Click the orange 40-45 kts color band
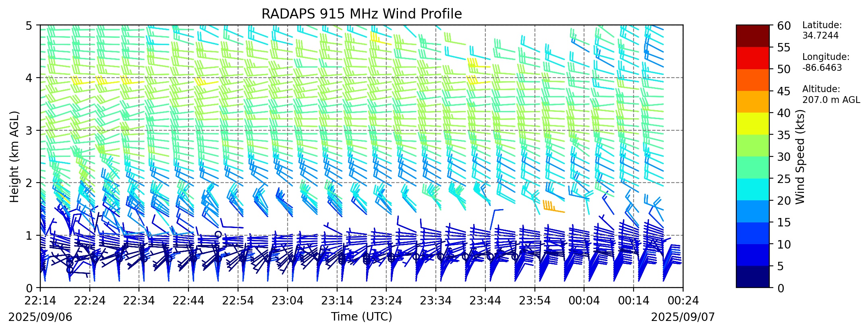 [752, 102]
